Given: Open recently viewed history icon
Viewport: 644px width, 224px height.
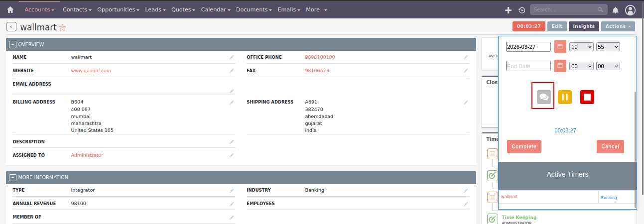Looking at the screenshot, I should (x=521, y=10).
